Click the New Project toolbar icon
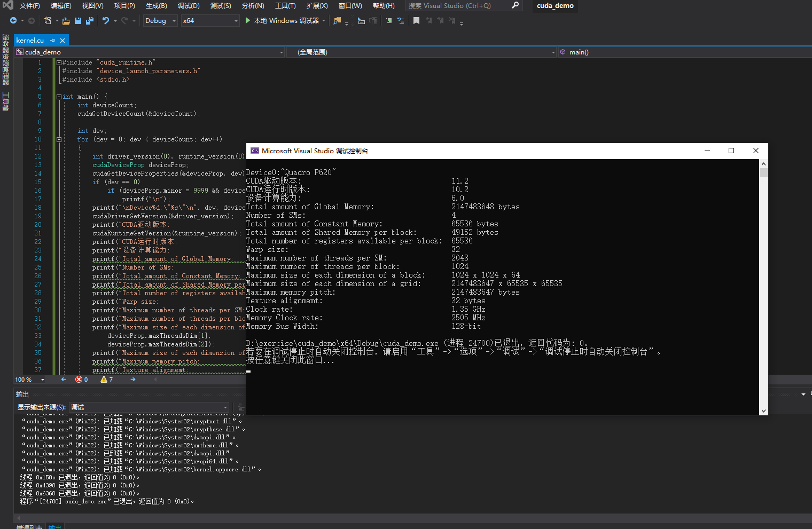Screen dimensions: 812x529 click(48, 21)
